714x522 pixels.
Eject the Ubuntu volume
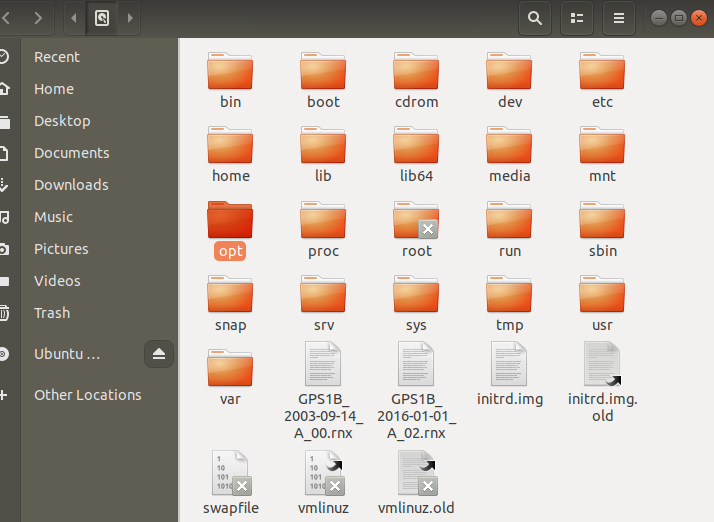point(159,354)
